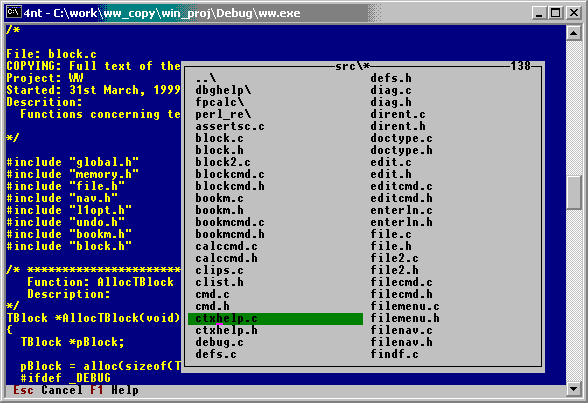Select doctype.h in the file list

click(402, 150)
